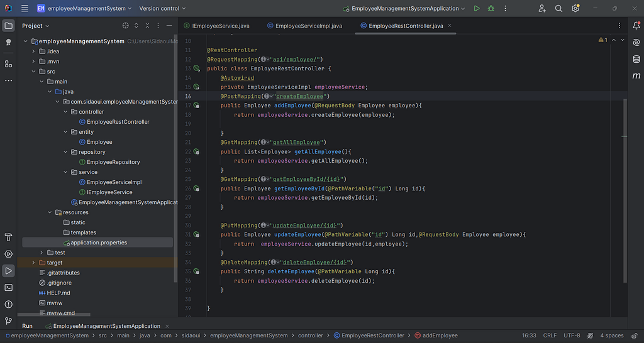Click the CRLF line separator widget
Image resolution: width=644 pixels, height=343 pixels.
coord(550,335)
